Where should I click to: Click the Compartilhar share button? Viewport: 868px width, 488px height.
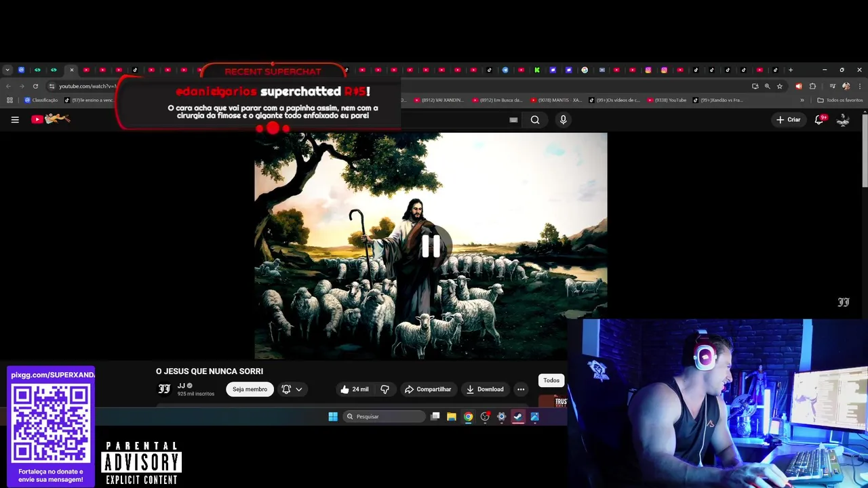pyautogui.click(x=428, y=389)
